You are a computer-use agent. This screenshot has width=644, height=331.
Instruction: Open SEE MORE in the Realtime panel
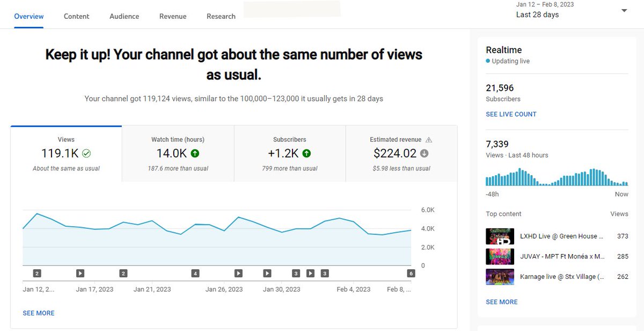pyautogui.click(x=501, y=302)
